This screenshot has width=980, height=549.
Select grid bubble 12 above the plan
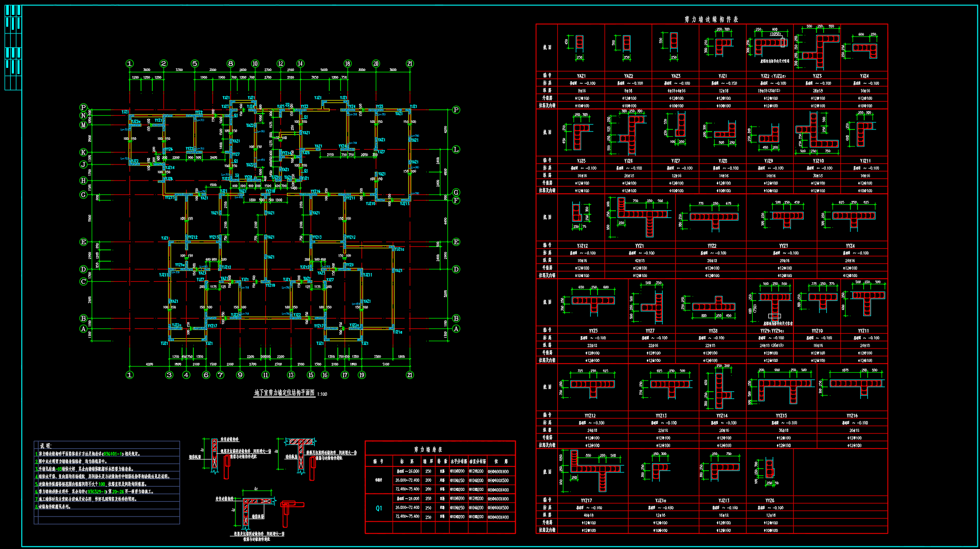[x=280, y=64]
